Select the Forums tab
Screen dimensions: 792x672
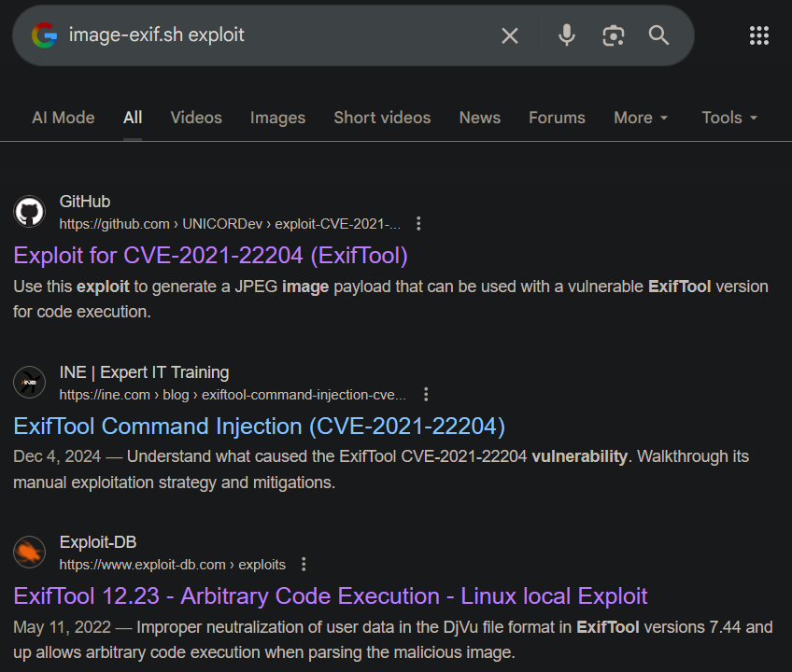[557, 118]
